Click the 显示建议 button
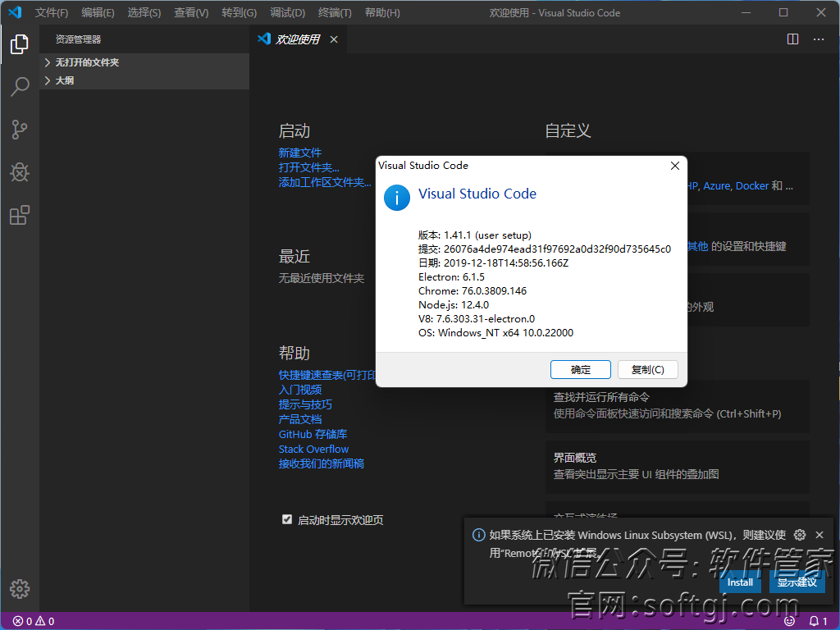The height and width of the screenshot is (630, 840). (797, 582)
